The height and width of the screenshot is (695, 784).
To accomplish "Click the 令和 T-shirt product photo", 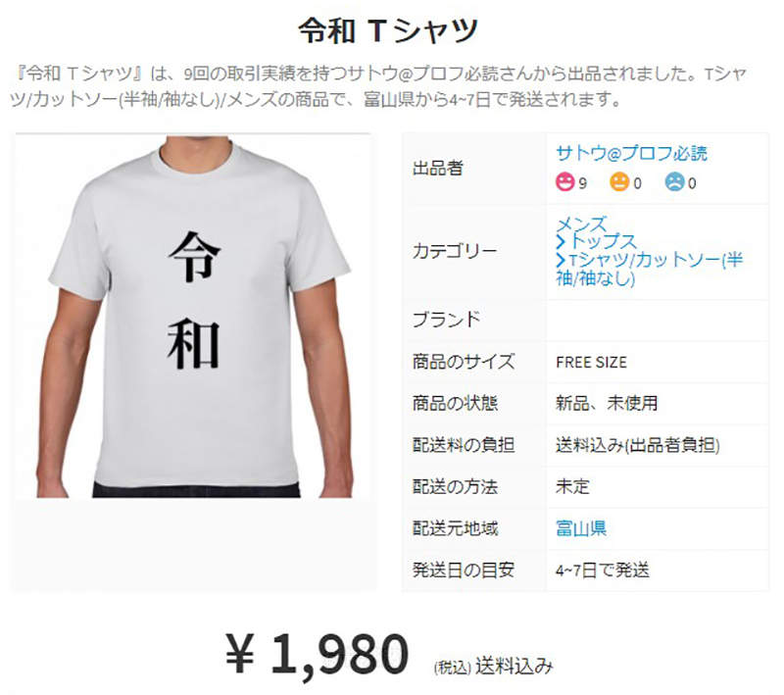I will (194, 316).
